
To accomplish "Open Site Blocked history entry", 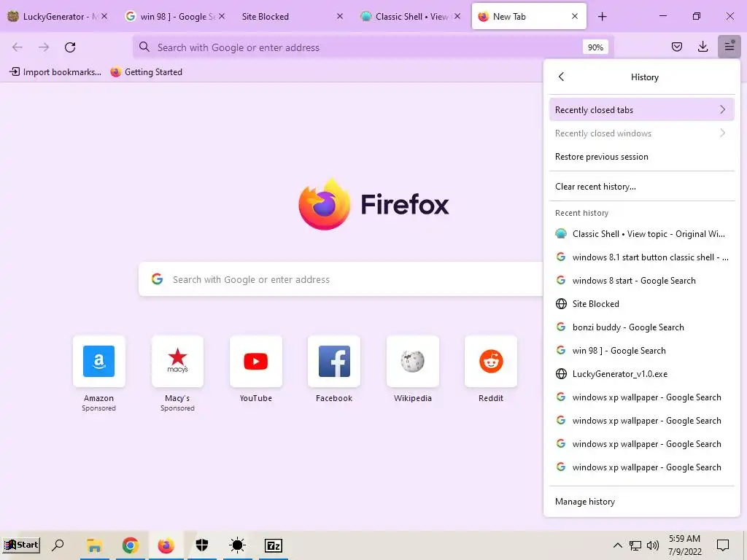I will pyautogui.click(x=641, y=304).
